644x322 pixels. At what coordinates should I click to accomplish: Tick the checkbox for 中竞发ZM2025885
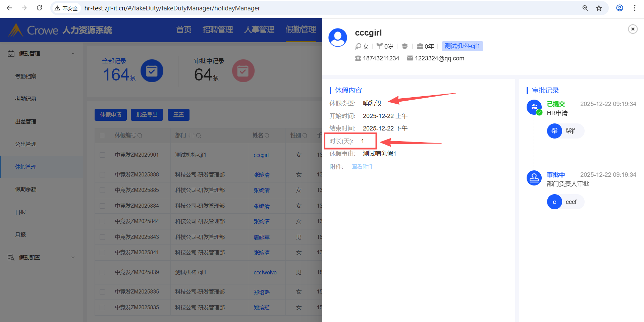(102, 190)
